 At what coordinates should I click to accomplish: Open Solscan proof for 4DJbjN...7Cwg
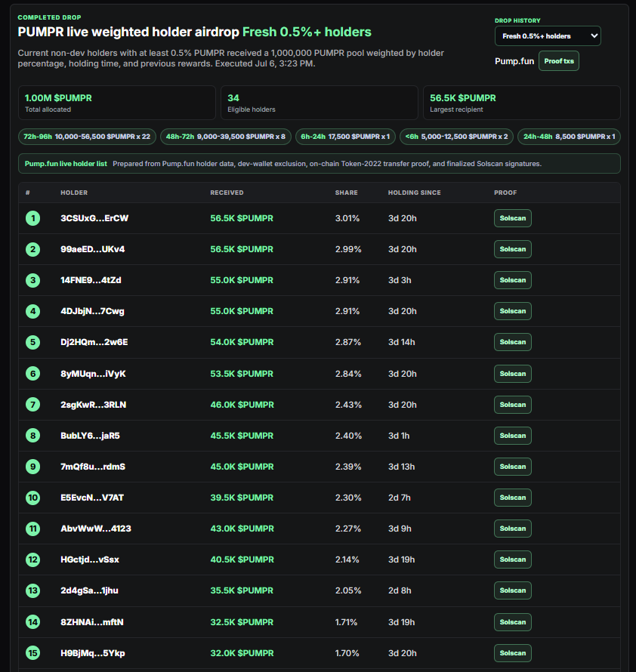point(512,311)
